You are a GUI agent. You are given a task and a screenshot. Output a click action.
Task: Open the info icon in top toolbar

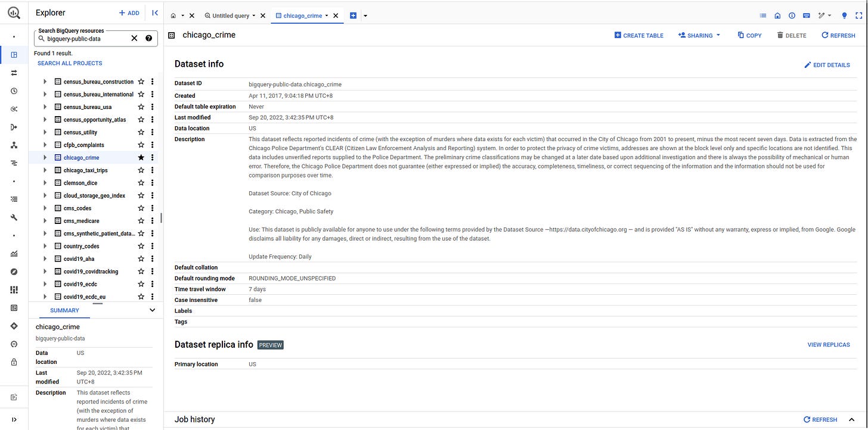click(x=792, y=15)
